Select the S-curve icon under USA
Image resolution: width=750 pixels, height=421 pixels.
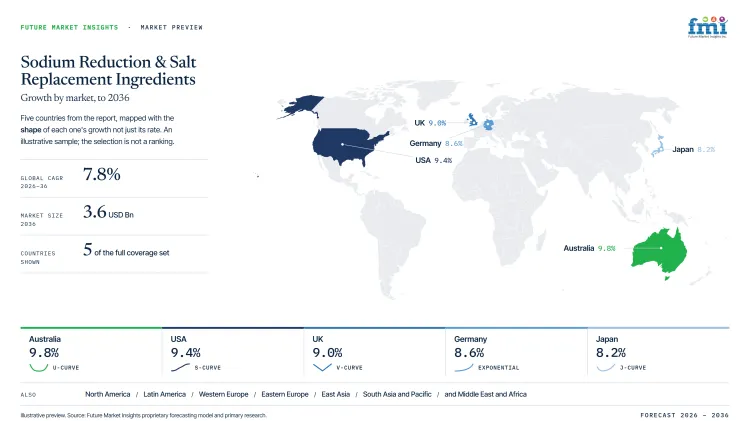180,368
